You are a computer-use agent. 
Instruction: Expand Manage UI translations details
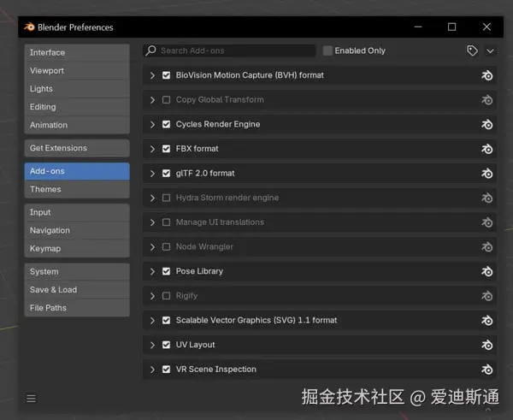[x=152, y=222]
